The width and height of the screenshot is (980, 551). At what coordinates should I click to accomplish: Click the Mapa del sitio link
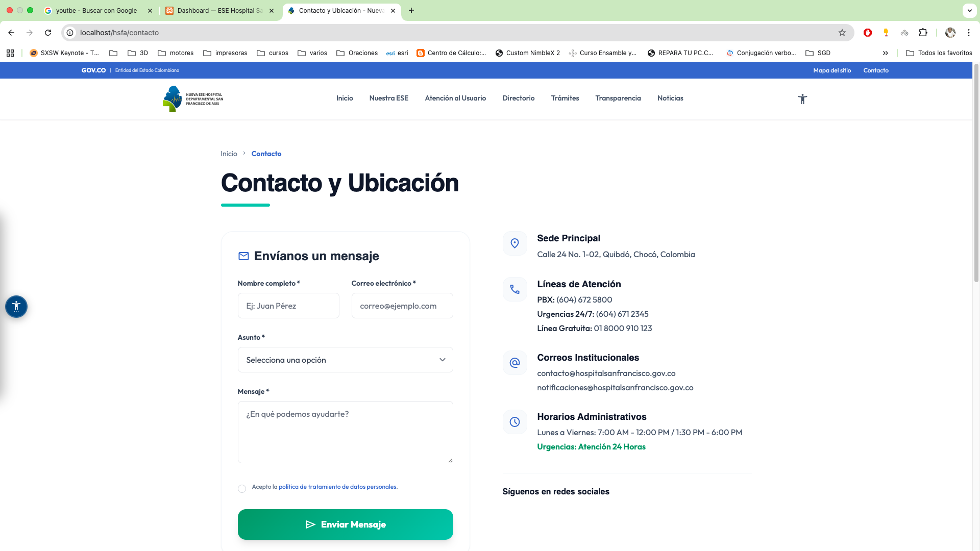pyautogui.click(x=832, y=70)
